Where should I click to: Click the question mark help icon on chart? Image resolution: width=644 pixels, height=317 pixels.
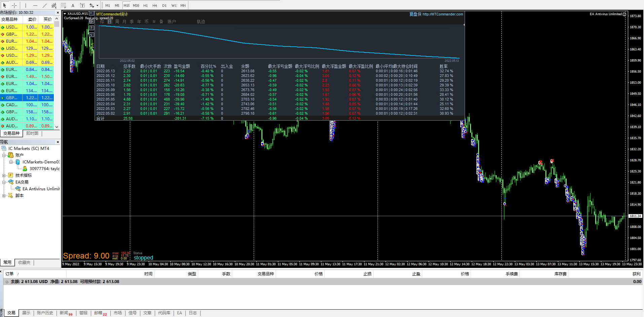tap(92, 28)
